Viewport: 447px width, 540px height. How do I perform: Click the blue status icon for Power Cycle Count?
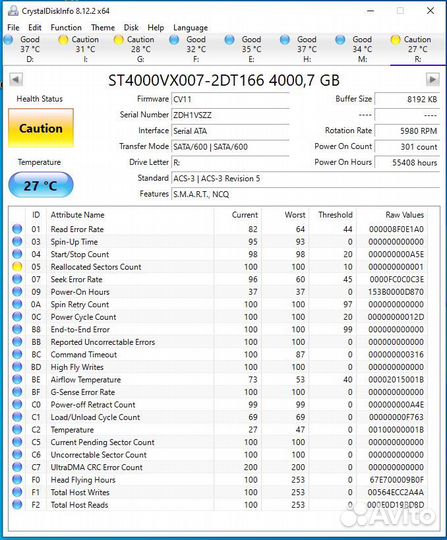tap(17, 317)
